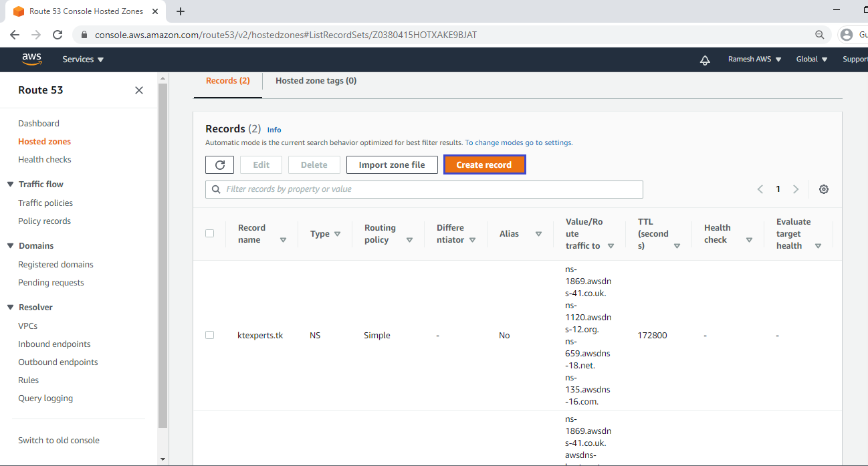Open Registered domains in the sidebar
The height and width of the screenshot is (466, 868).
pyautogui.click(x=56, y=265)
